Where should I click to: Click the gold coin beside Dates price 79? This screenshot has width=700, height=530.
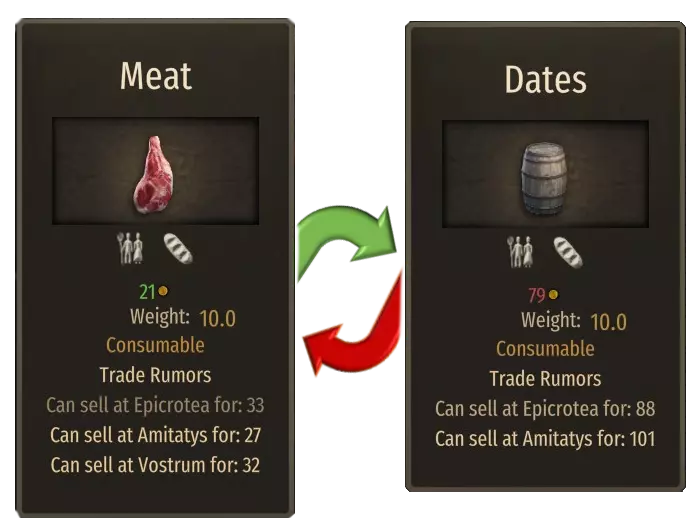click(x=553, y=295)
